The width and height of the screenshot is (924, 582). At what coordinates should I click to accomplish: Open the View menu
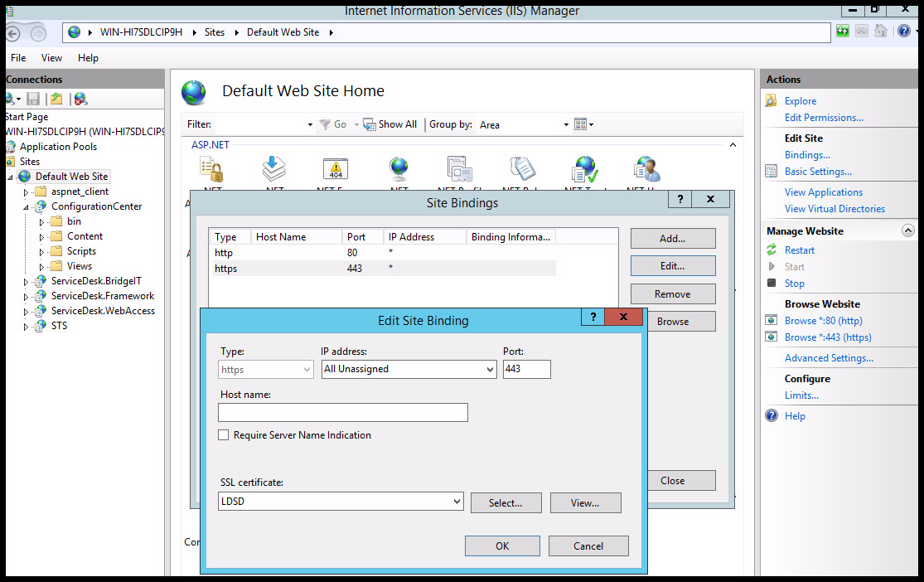(51, 58)
